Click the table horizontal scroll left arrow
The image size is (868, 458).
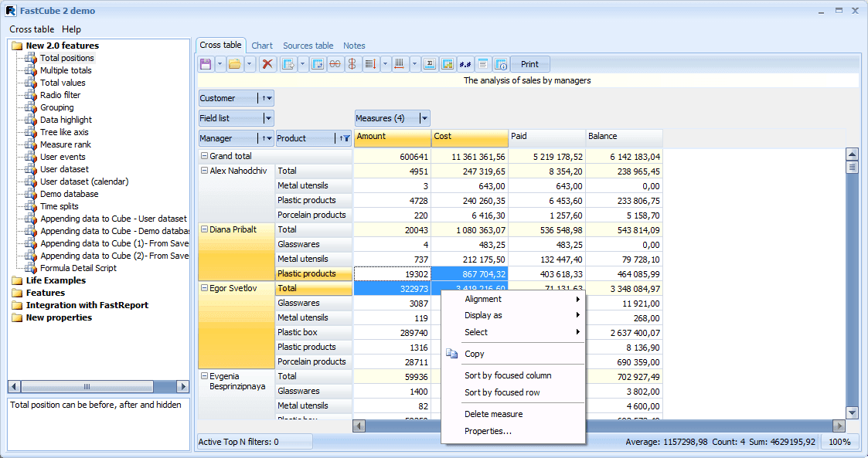[x=359, y=426]
